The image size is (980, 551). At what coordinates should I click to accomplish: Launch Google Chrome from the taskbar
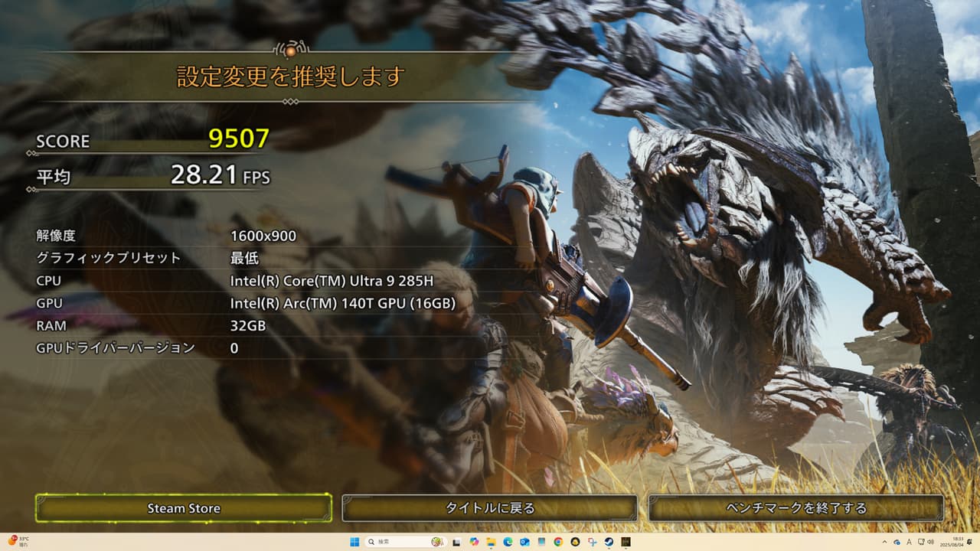pyautogui.click(x=558, y=542)
